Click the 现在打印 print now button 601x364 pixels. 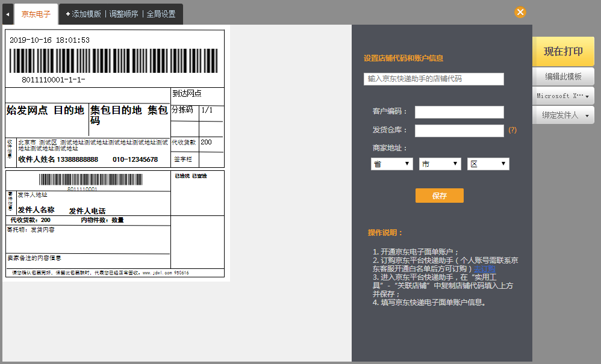(563, 51)
